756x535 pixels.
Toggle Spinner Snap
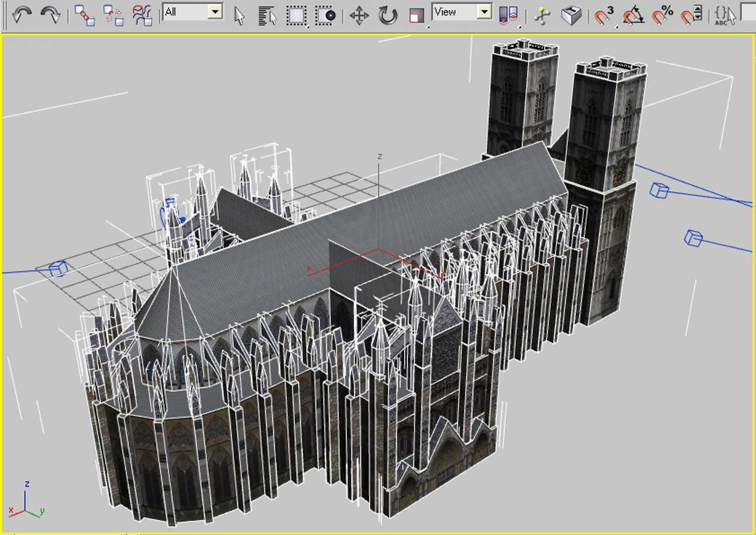coord(691,15)
